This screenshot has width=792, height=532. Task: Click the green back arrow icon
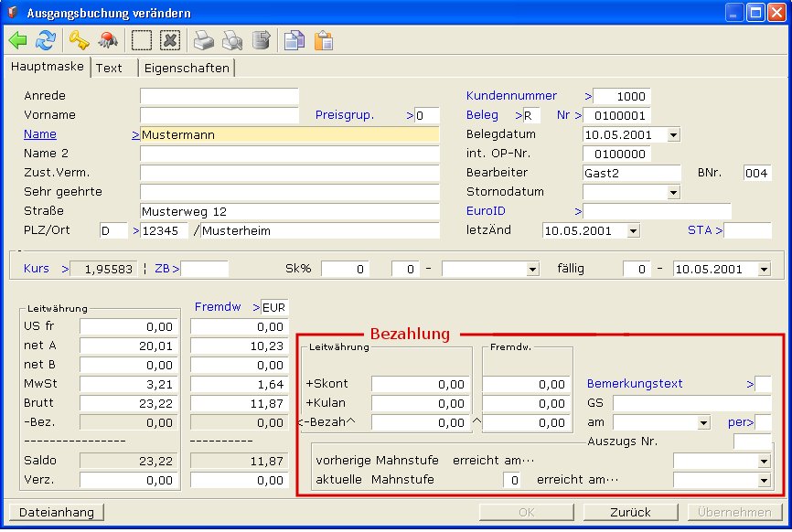pos(18,40)
